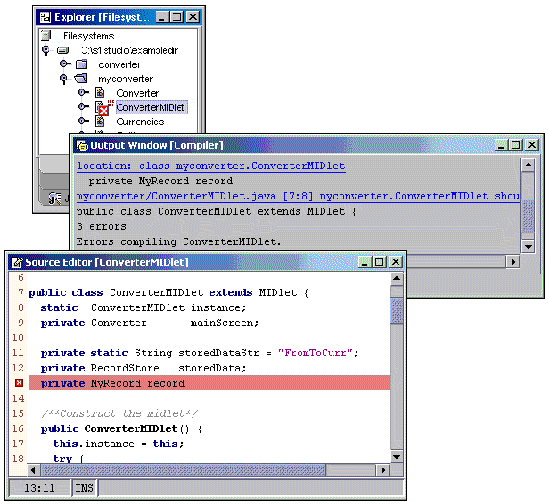Select the ConverterMIDlet tree item
Viewport: 549px width, 504px height.
151,107
